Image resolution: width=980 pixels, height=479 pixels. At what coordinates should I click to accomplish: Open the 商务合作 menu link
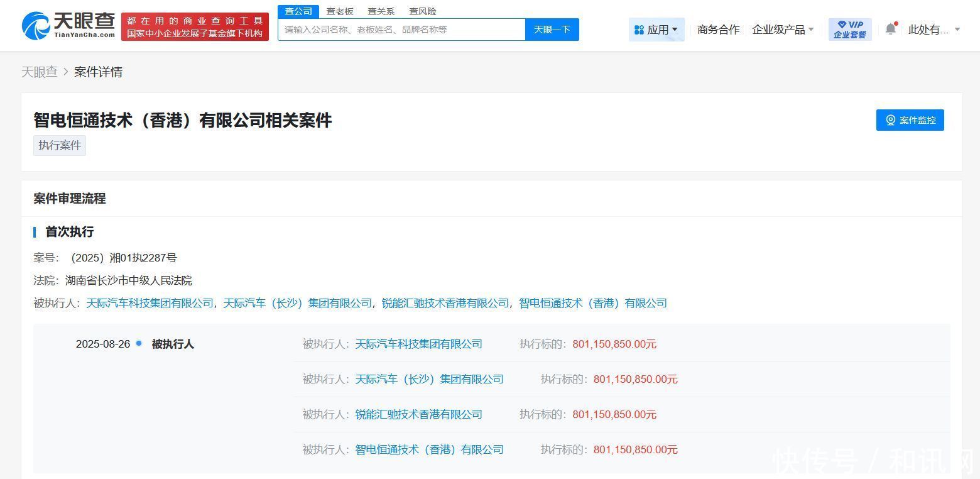point(718,30)
